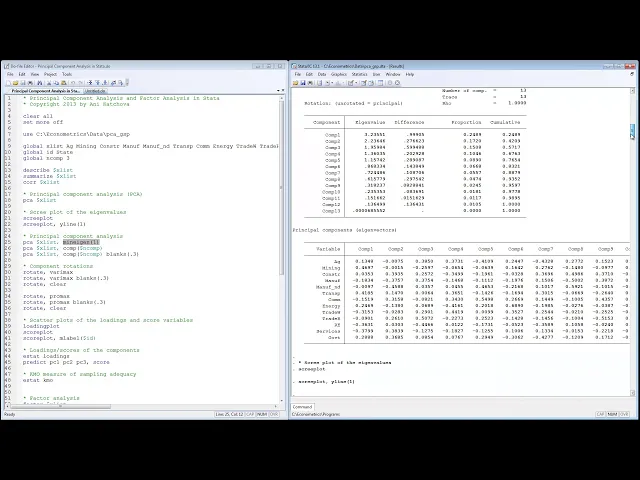Viewport: 640px width, 480px height.
Task: Select Principal Component Analysis do-file tab
Action: [x=45, y=91]
